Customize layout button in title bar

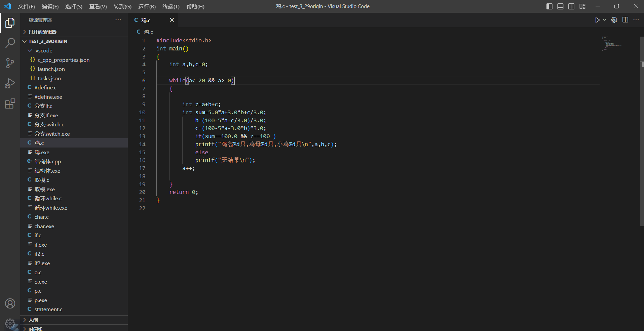click(582, 6)
